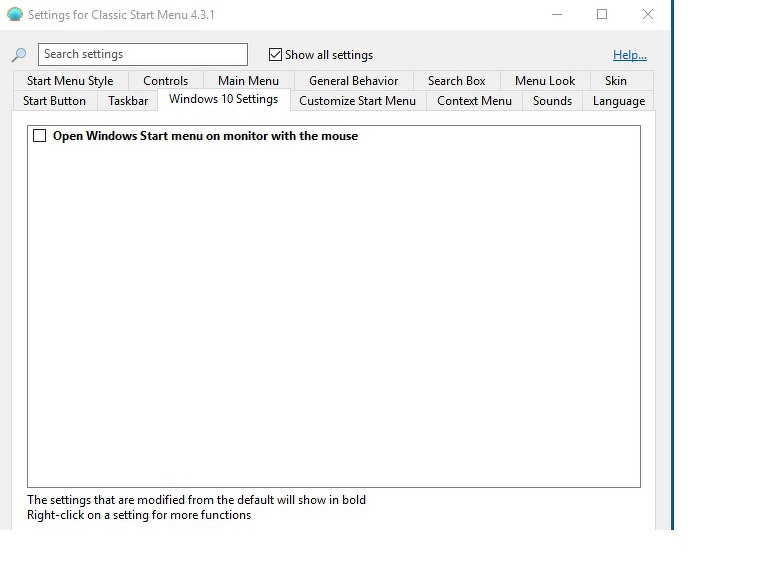Screen dimensions: 777x568
Task: Click the 'Right-click on a setting for more functions' text
Action: 139,515
